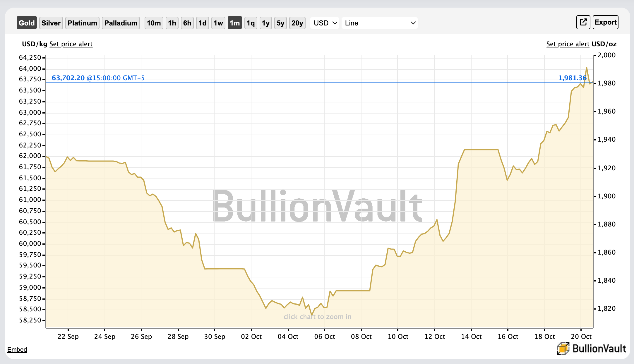Image resolution: width=634 pixels, height=364 pixels.
Task: Click right Set price alert link
Action: [x=568, y=44]
